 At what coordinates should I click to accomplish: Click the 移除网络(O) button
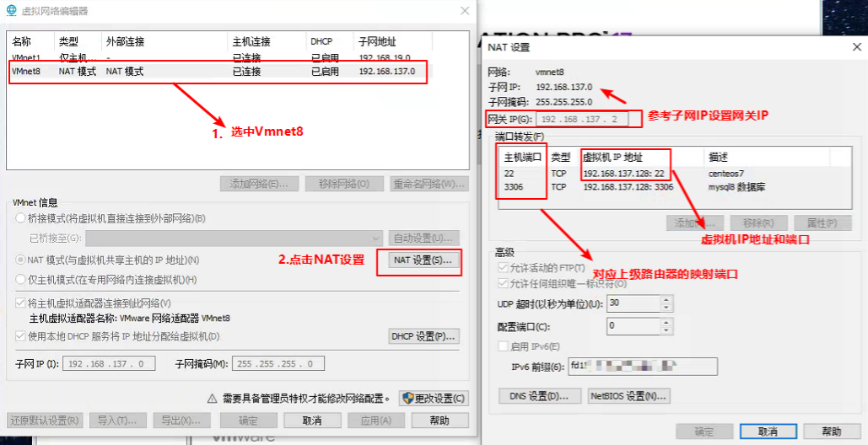(344, 184)
